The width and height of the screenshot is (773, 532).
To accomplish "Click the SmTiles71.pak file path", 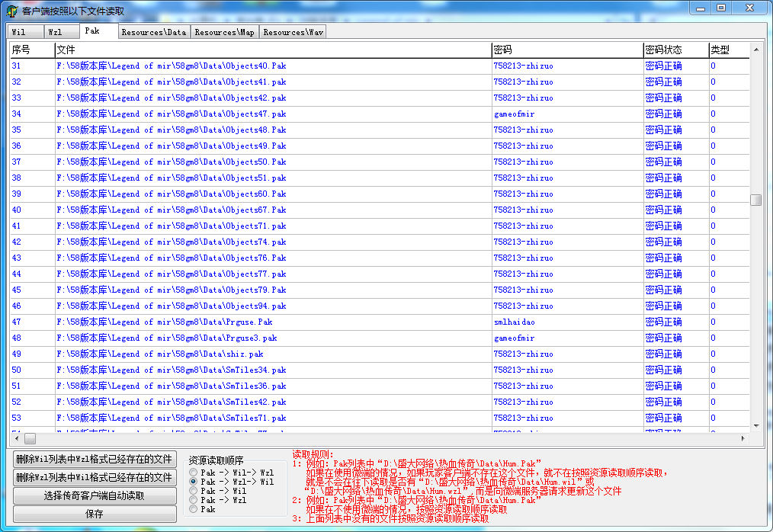I will point(171,418).
